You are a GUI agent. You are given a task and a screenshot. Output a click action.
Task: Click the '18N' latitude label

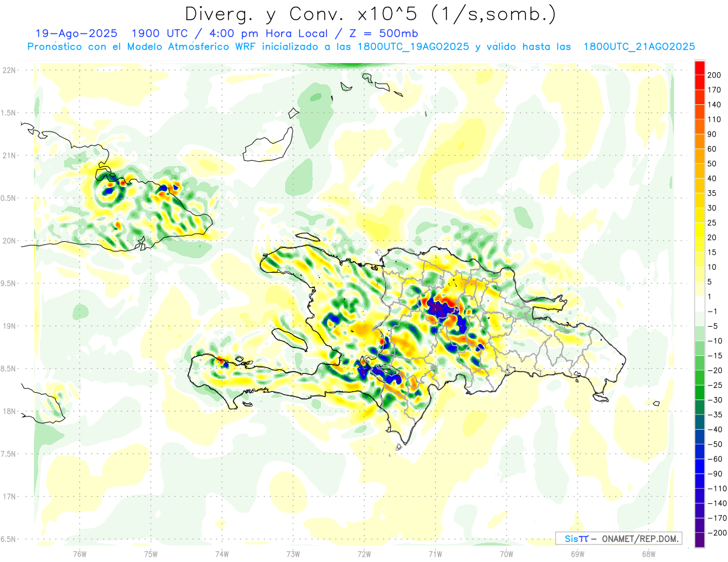click(x=9, y=411)
